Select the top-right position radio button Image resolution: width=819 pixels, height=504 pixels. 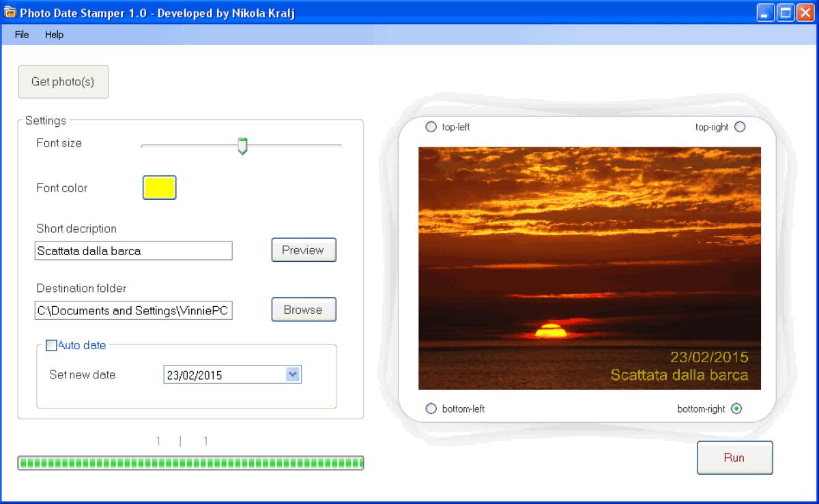[x=739, y=126]
